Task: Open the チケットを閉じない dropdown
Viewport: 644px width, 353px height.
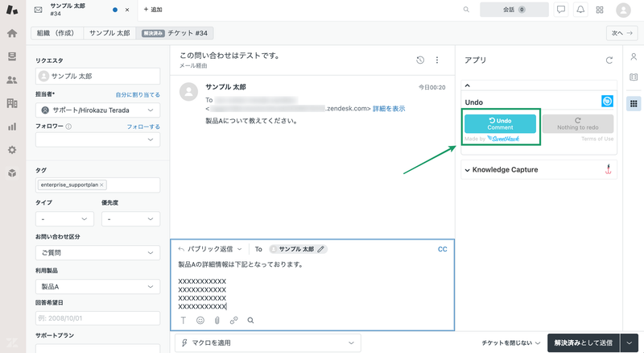Action: 511,343
